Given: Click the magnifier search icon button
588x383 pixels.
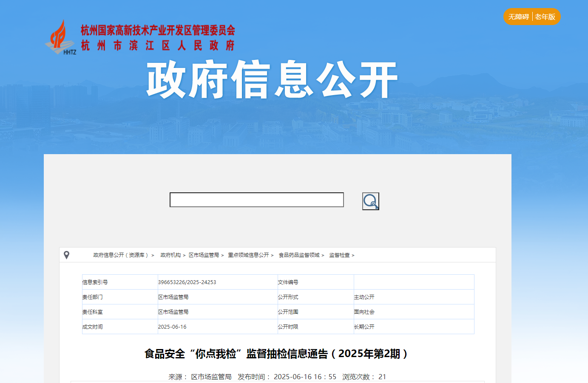Looking at the screenshot, I should 370,201.
